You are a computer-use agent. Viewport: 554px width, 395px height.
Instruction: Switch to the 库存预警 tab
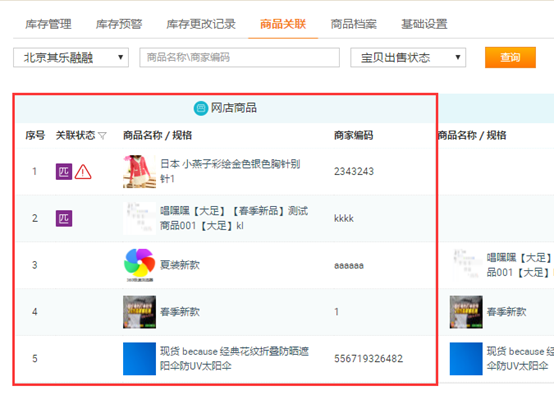(119, 24)
